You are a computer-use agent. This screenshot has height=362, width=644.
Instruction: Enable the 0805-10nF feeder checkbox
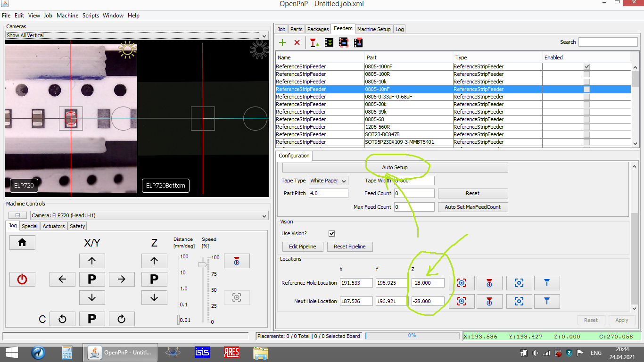pos(586,89)
